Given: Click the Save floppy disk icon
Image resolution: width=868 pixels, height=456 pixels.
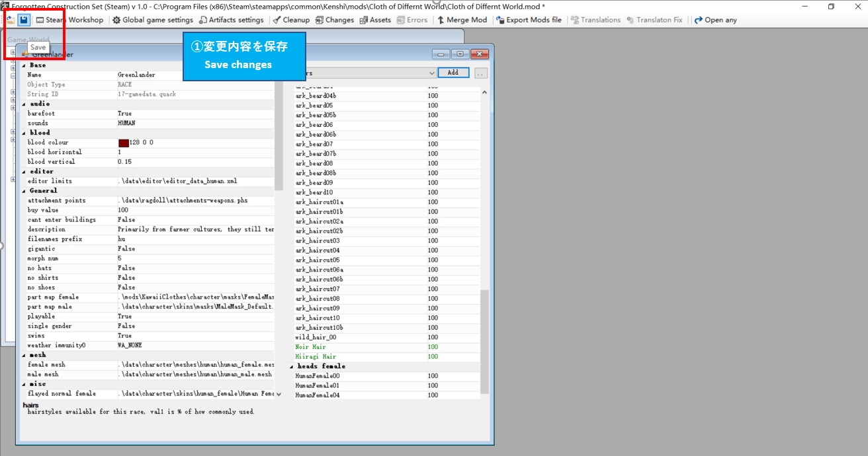Looking at the screenshot, I should tap(24, 20).
